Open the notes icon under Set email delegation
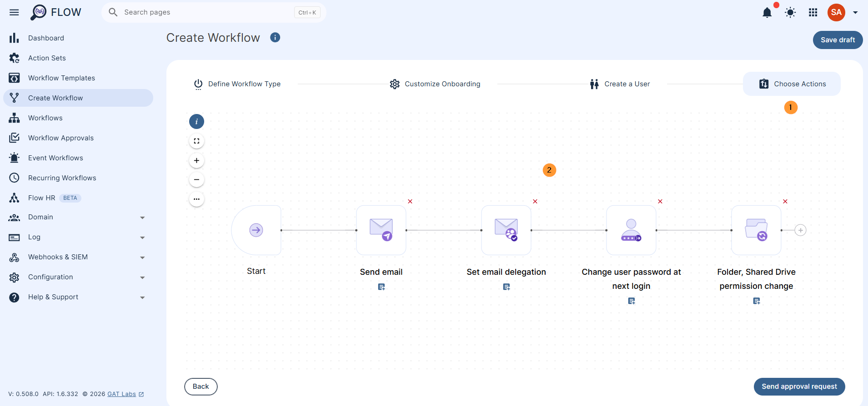 tap(507, 287)
